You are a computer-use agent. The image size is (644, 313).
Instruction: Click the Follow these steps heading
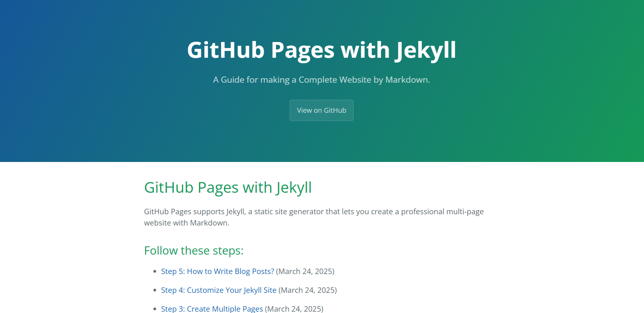pos(194,251)
